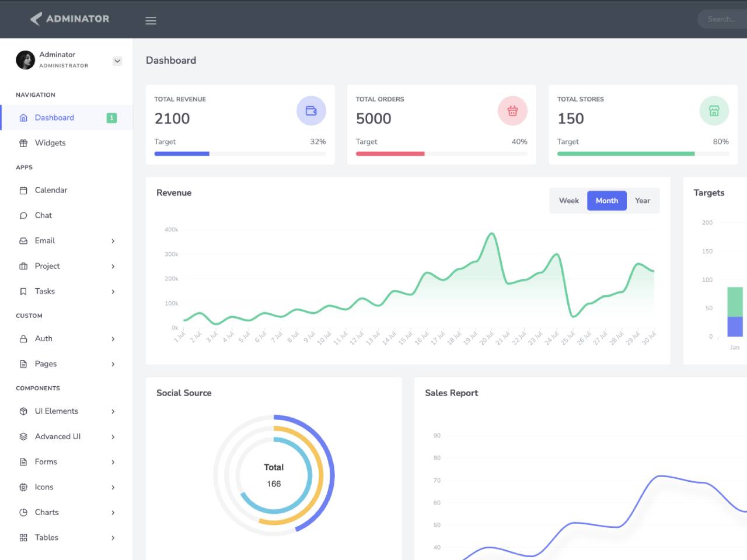Open the Adminator profile dropdown arrow
The image size is (747, 560).
click(117, 61)
